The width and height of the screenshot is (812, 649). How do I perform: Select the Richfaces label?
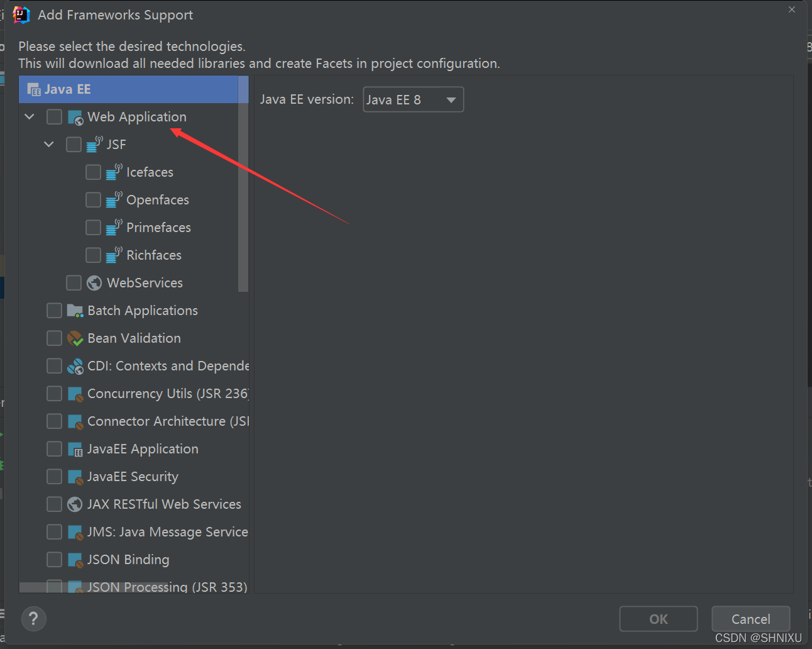154,255
